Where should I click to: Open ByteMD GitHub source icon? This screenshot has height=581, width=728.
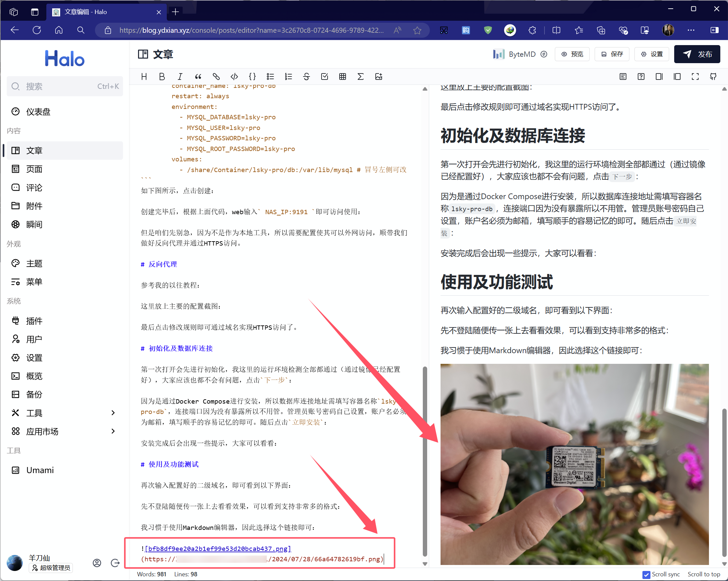713,77
